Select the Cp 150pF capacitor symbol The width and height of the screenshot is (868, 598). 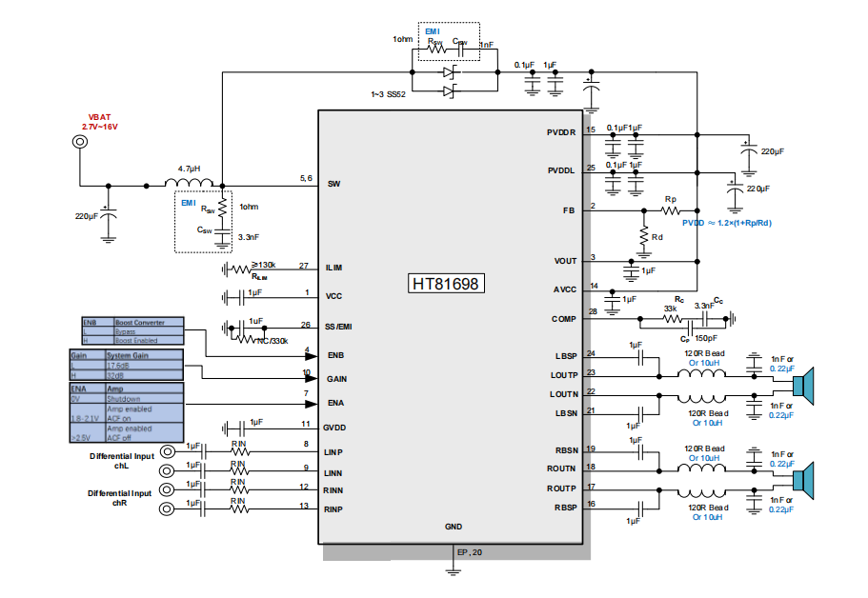pos(691,329)
